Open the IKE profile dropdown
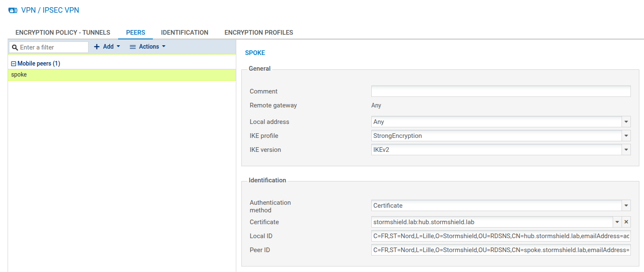The image size is (644, 272). pos(626,135)
